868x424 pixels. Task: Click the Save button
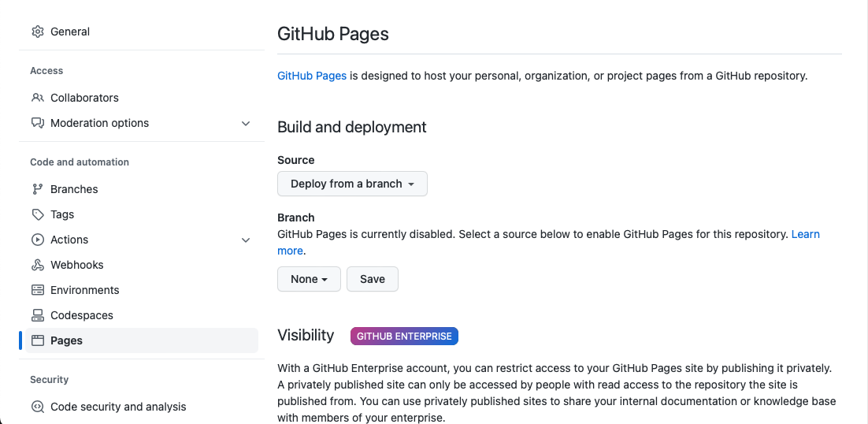pyautogui.click(x=372, y=279)
